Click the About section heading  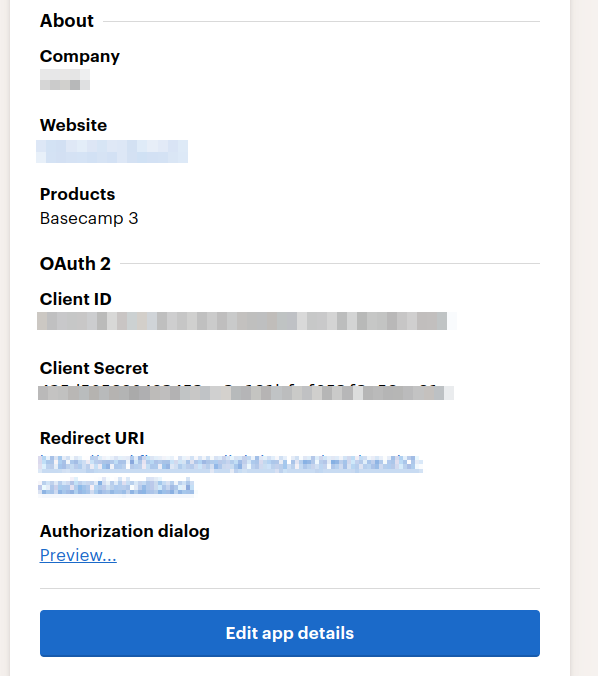click(67, 21)
